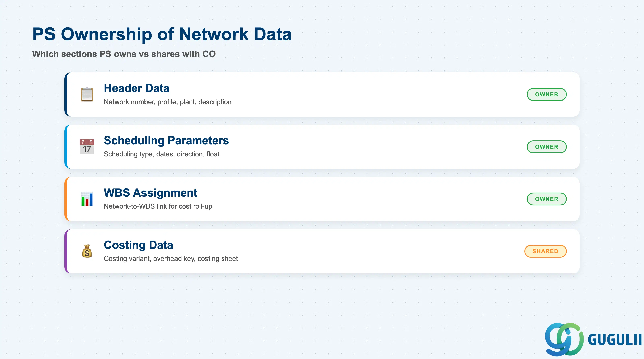644x359 pixels.
Task: Click the SHARED badge on Costing Data
Action: (545, 251)
